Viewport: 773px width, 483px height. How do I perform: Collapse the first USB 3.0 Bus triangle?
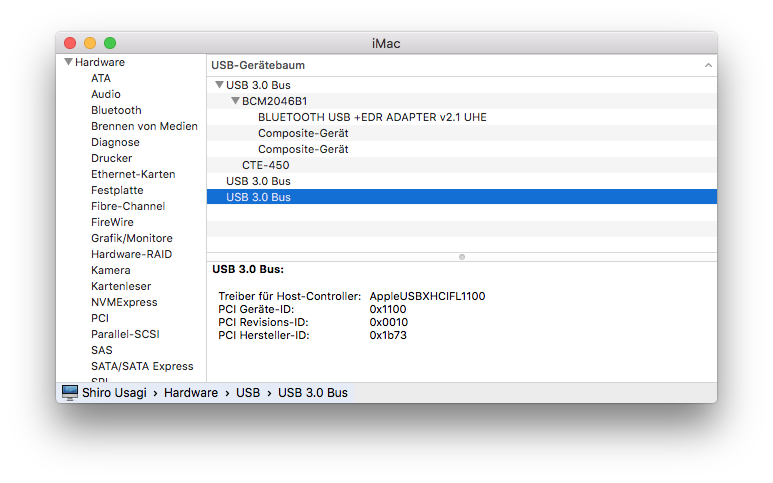pyautogui.click(x=219, y=85)
